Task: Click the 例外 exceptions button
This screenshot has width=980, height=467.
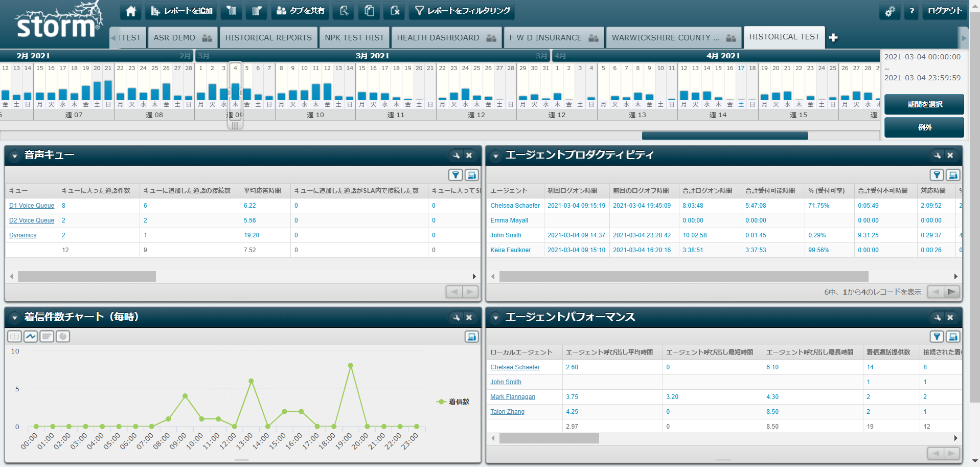Action: (924, 127)
